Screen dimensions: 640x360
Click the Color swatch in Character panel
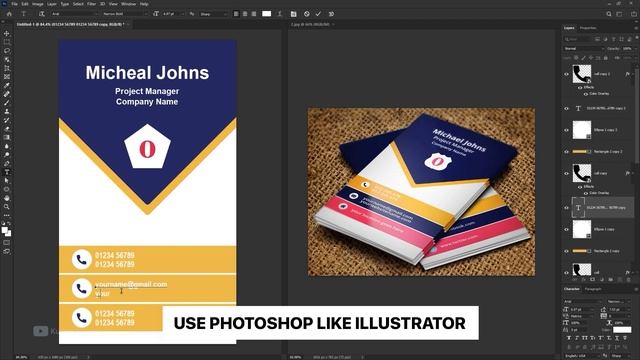pyautogui.click(x=622, y=330)
